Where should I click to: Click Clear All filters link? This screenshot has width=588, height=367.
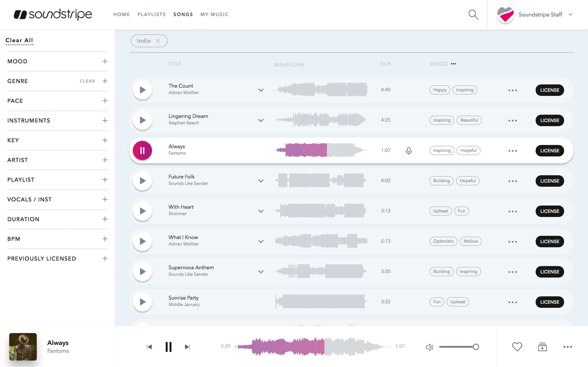click(x=19, y=40)
